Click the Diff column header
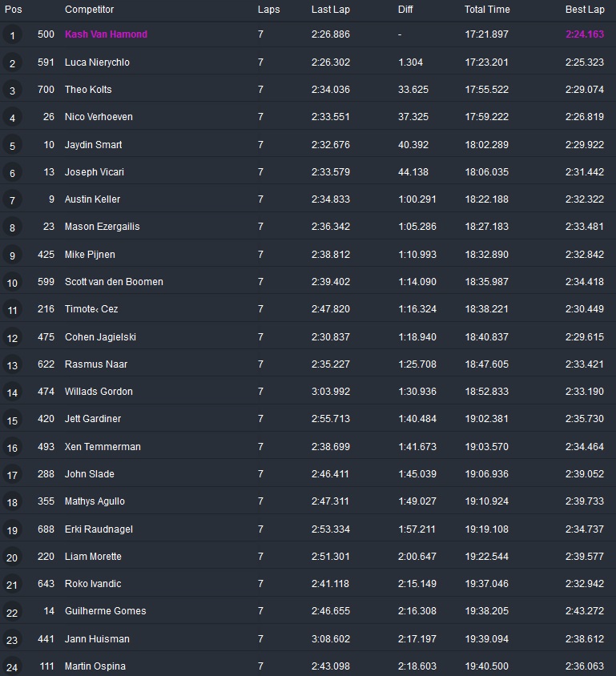 [406, 10]
